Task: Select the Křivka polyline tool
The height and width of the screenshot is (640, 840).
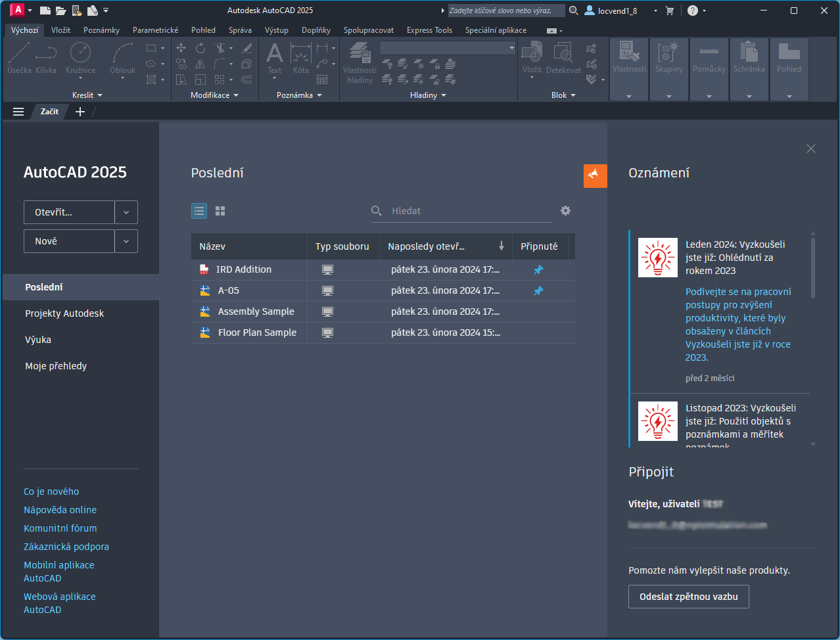Action: tap(46, 58)
